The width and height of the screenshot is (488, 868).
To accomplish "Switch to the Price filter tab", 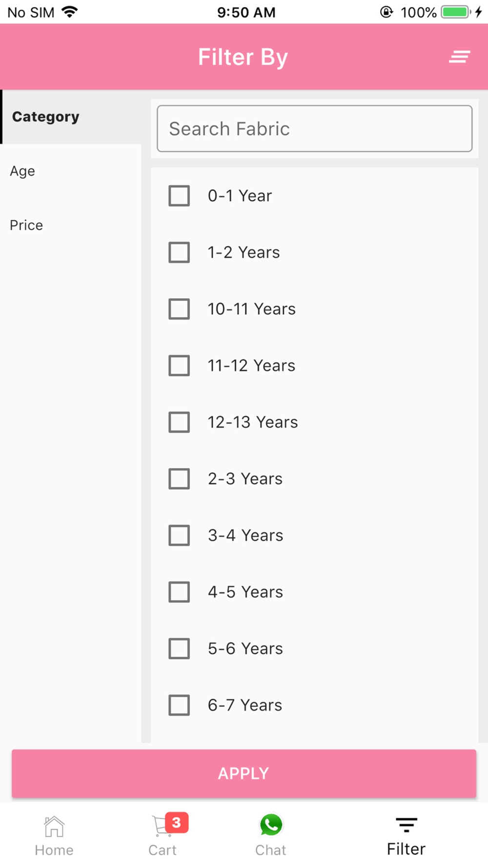I will pos(71,225).
